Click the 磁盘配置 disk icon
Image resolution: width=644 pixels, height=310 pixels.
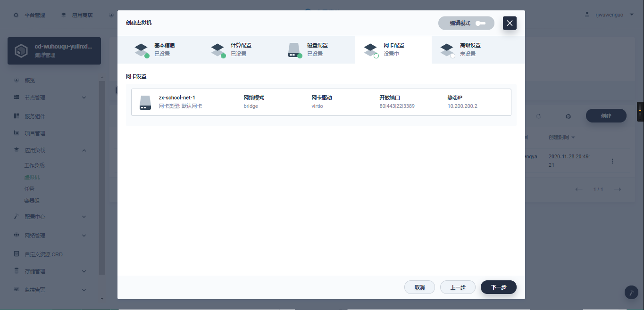(x=294, y=49)
